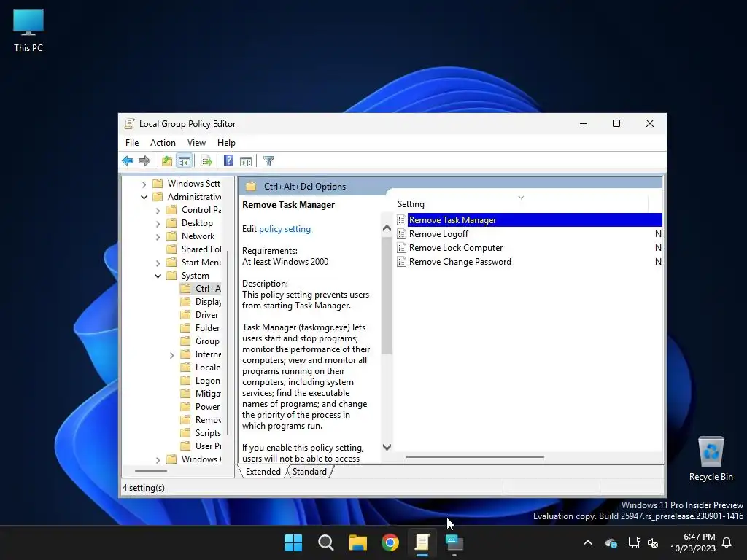Screen dimensions: 747x560
Task: Collapse the System tree node
Action: click(x=158, y=276)
